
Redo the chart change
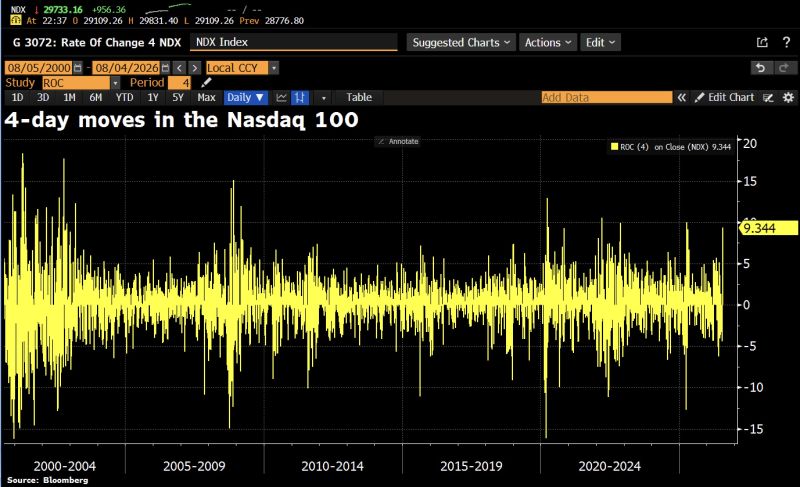tap(783, 68)
